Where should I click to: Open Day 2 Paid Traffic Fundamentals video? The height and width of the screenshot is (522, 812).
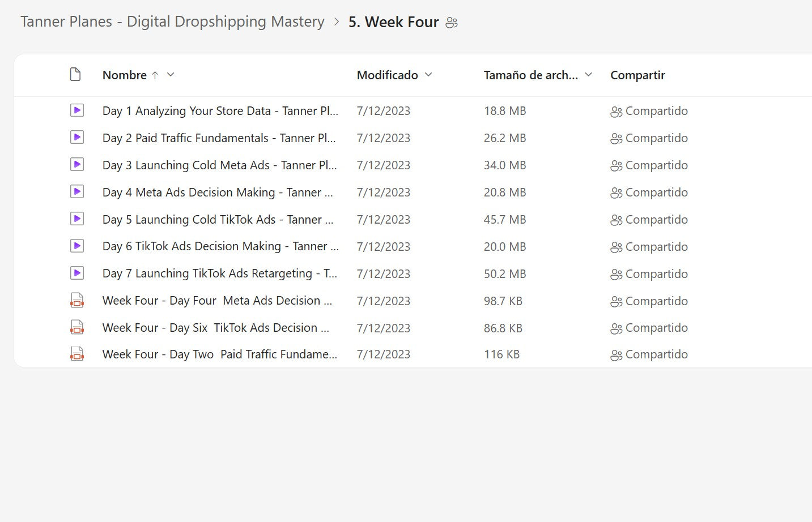click(x=219, y=138)
